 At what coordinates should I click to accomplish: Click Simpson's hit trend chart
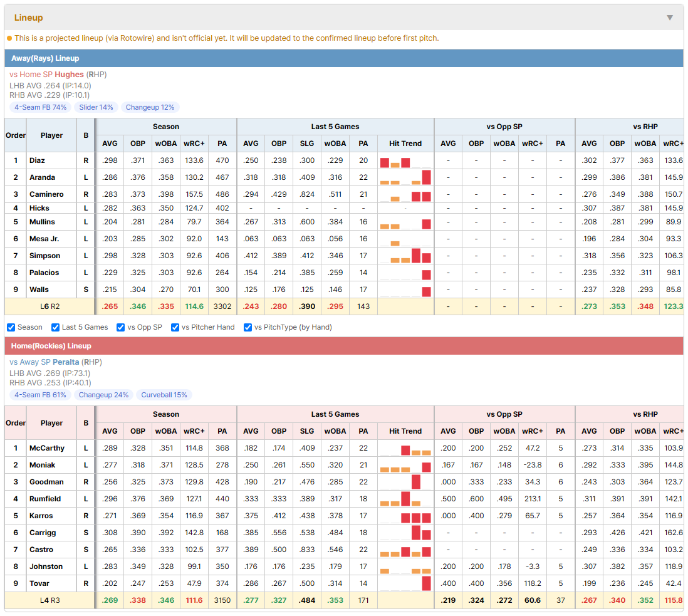click(405, 256)
